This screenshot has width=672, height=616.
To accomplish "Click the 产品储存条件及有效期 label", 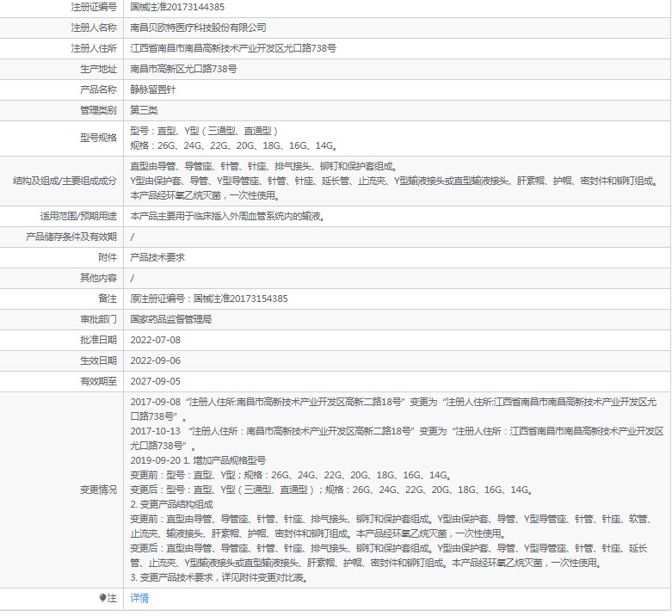I will click(71, 237).
